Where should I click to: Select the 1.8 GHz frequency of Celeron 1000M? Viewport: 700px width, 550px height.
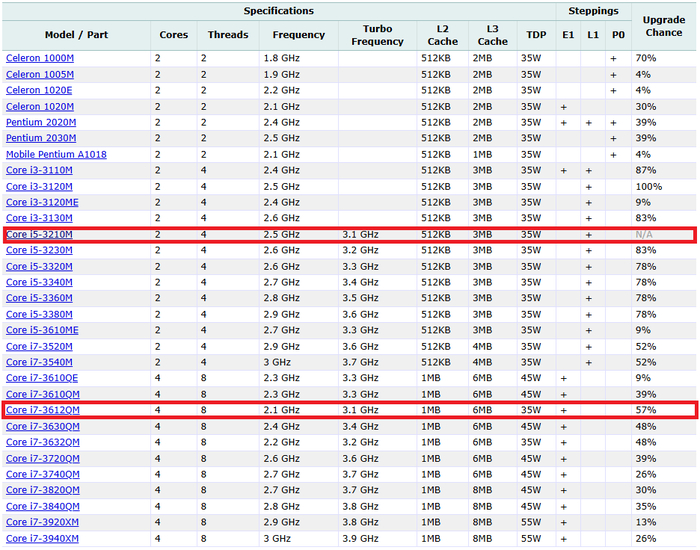click(281, 58)
